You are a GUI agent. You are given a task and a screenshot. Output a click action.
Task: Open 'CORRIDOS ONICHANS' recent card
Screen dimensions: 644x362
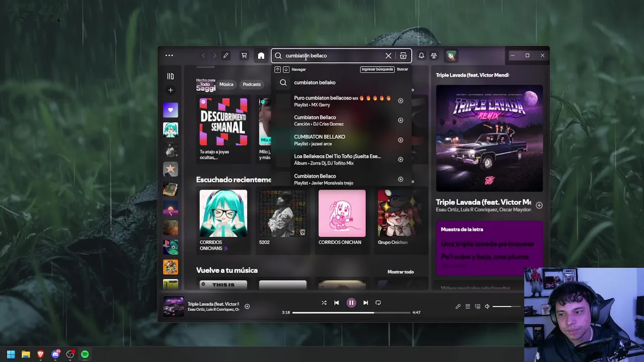point(223,220)
